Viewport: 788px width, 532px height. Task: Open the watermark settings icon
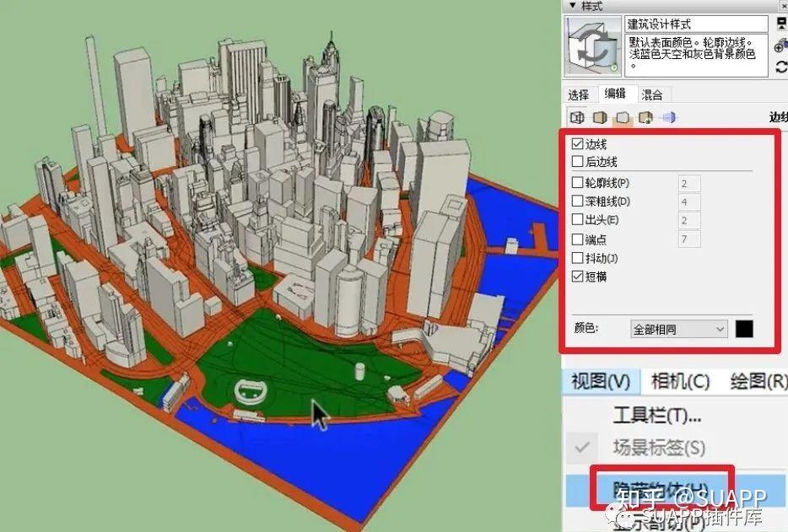(644, 118)
